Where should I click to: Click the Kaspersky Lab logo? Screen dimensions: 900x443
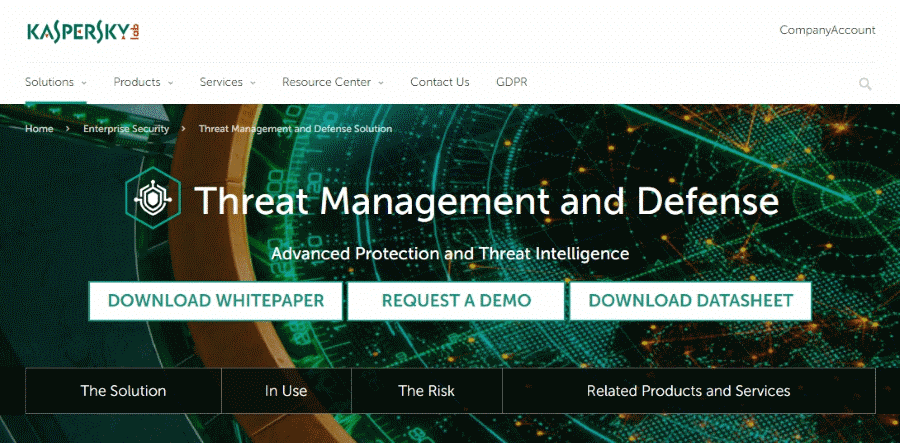[83, 32]
